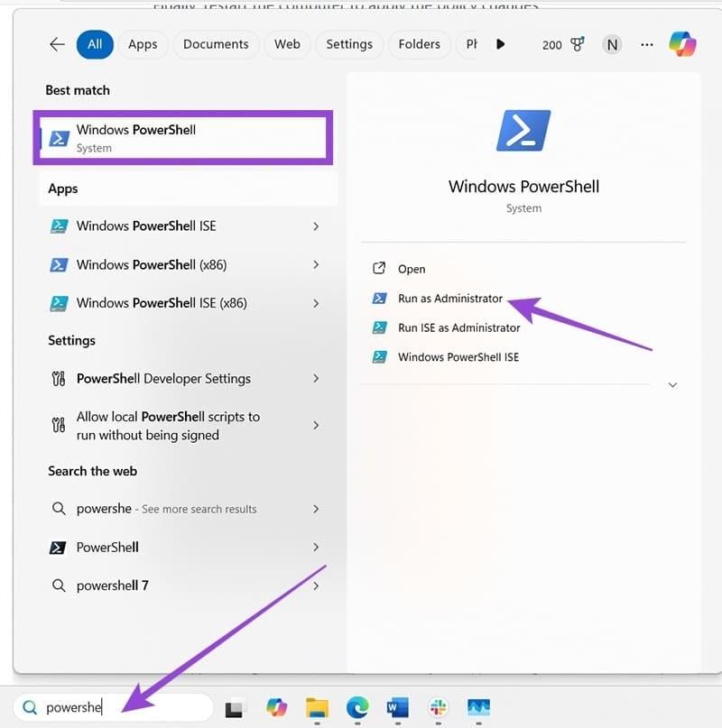The width and height of the screenshot is (722, 728).
Task: Select the Windows PowerShell best match result
Action: point(183,137)
